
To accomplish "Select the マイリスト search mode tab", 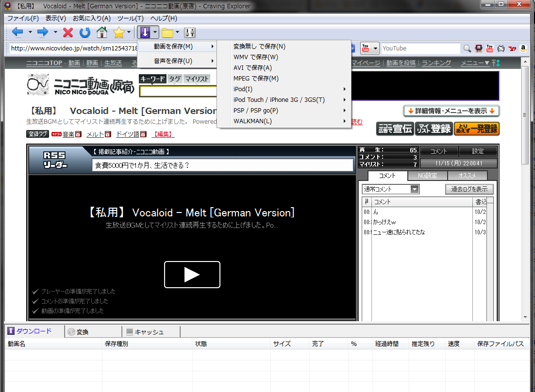I will [197, 79].
